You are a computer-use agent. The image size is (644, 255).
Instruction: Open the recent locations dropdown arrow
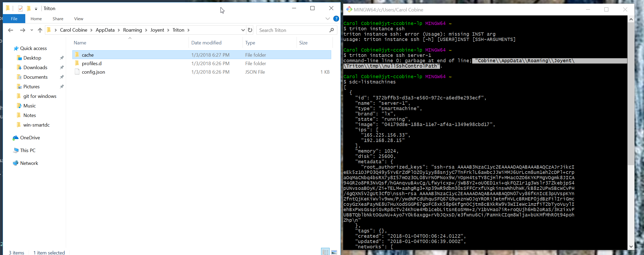(x=32, y=30)
